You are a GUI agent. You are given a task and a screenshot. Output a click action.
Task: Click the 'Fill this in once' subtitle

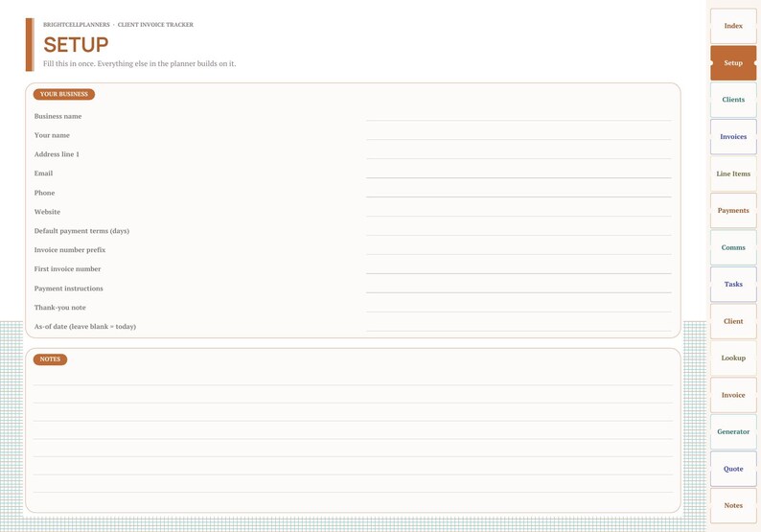140,63
